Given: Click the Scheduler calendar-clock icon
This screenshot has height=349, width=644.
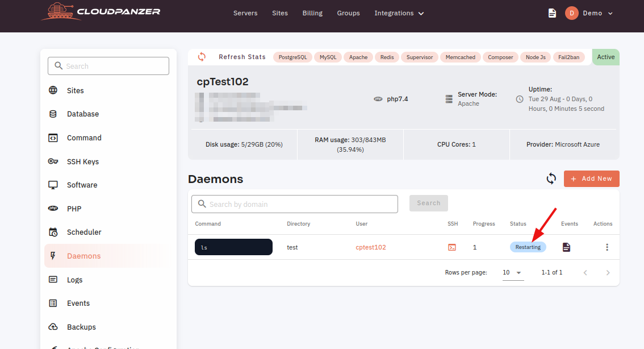Looking at the screenshot, I should [53, 232].
